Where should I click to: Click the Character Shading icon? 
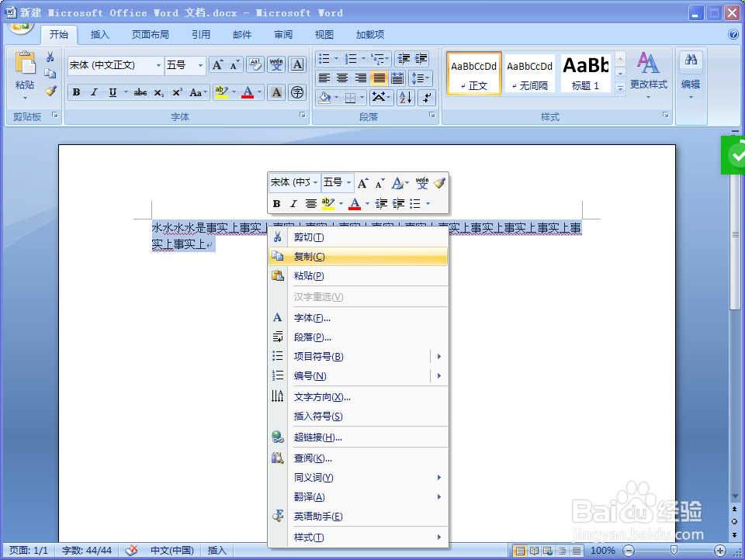(x=276, y=92)
